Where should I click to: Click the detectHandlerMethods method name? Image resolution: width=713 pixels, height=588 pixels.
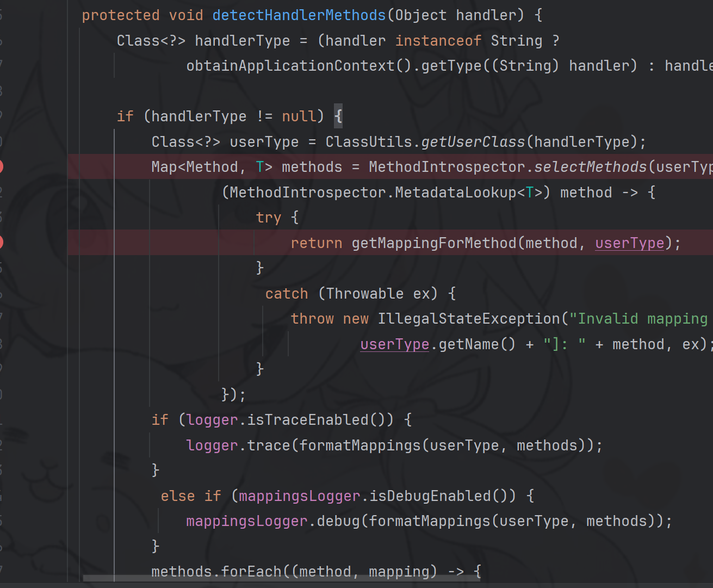pos(299,15)
